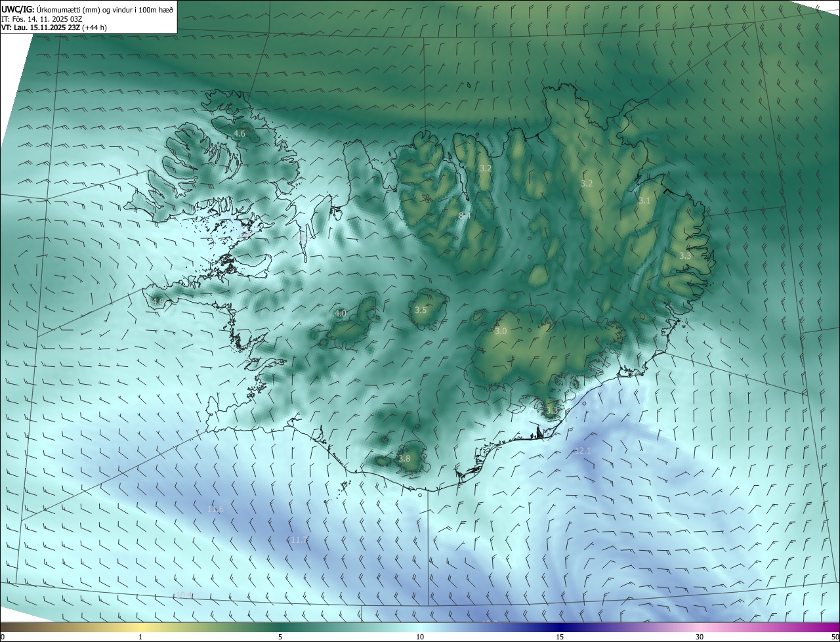Click the 12.1 precipitation value off the southeast coast
Image resolution: width=840 pixels, height=642 pixels.
[x=583, y=450]
